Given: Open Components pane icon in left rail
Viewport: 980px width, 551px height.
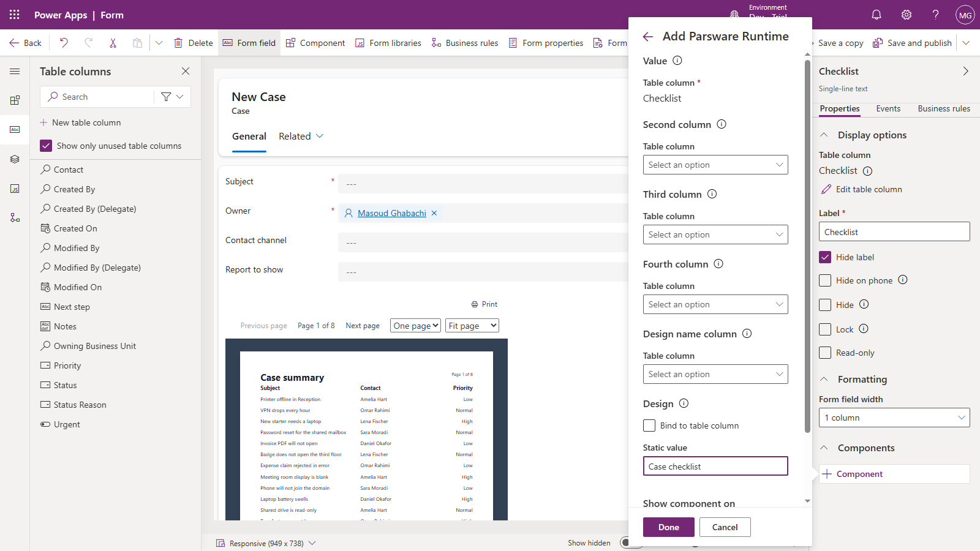Looking at the screenshot, I should [15, 100].
